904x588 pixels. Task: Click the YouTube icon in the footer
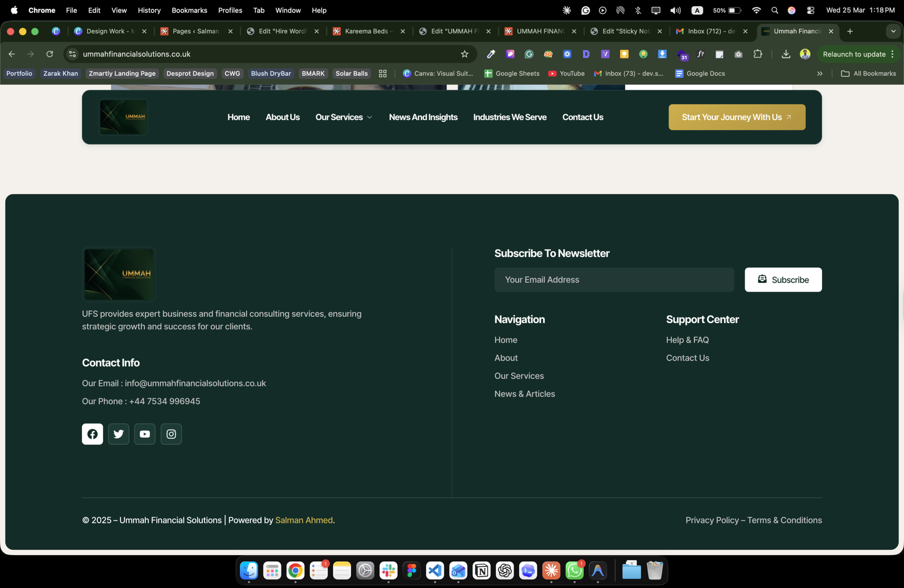tap(145, 434)
